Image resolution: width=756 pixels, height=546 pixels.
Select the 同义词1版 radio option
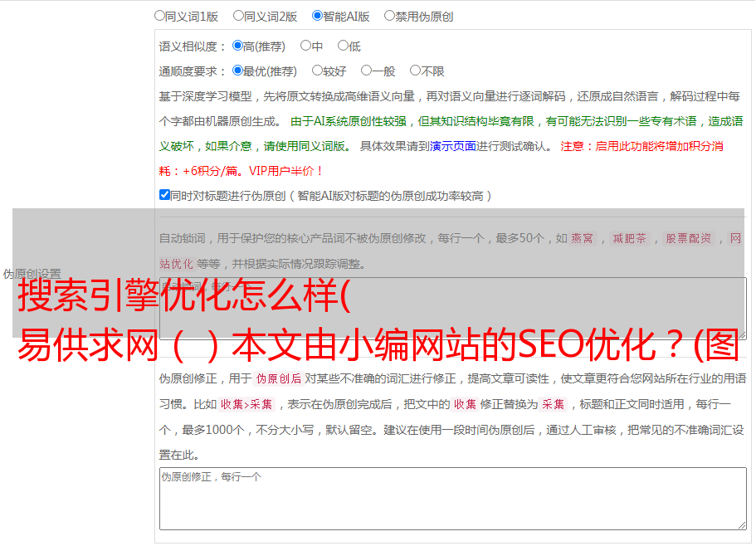pos(159,16)
